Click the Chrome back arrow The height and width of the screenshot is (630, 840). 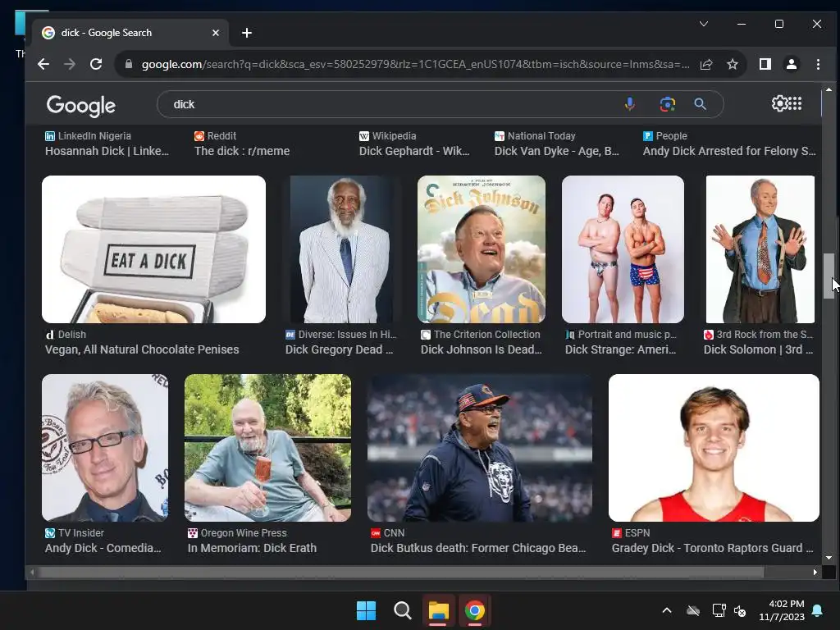pyautogui.click(x=43, y=64)
